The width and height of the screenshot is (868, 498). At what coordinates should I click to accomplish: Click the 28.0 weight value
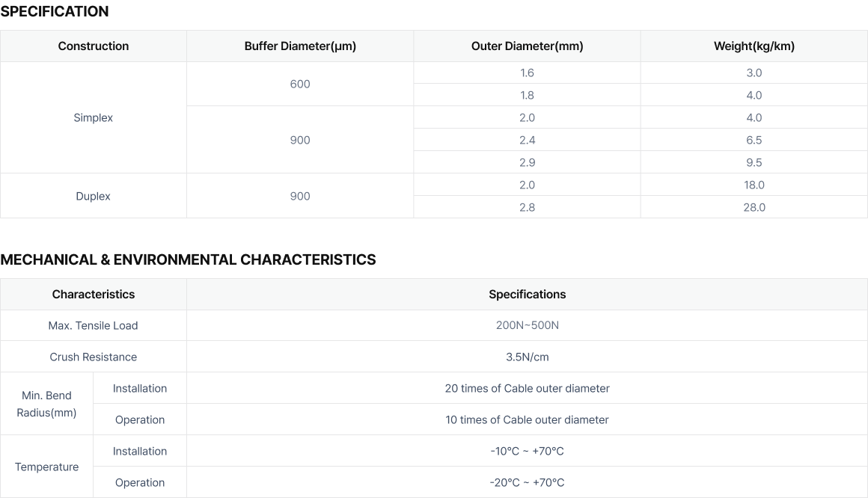754,208
